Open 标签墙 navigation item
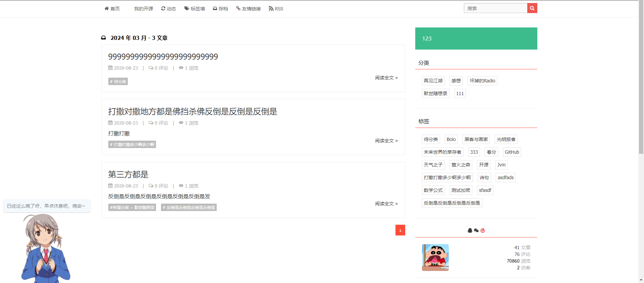Image resolution: width=644 pixels, height=283 pixels. 195,9
